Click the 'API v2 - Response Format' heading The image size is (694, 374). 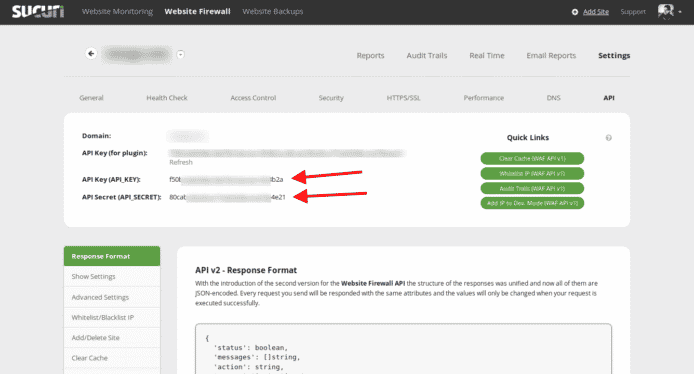tap(246, 270)
